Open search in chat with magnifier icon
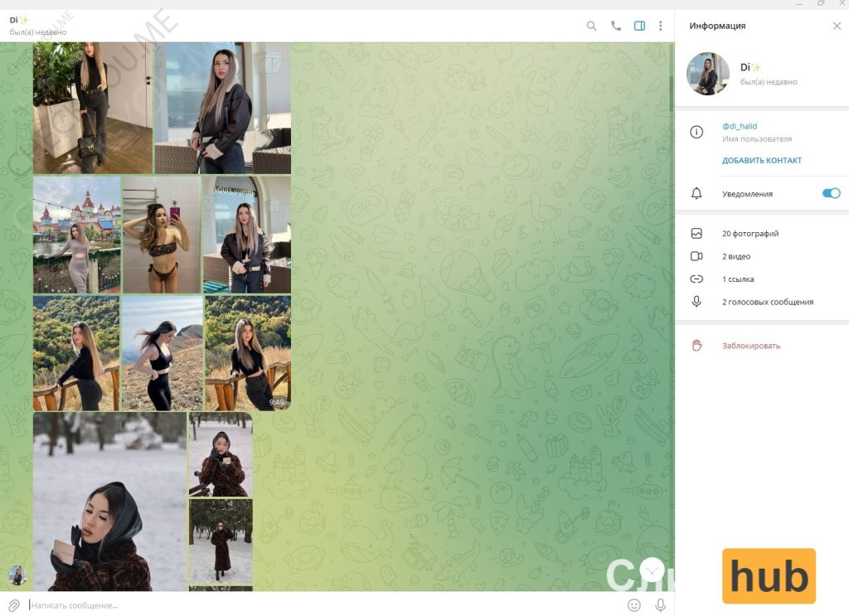849x616 pixels. tap(591, 26)
